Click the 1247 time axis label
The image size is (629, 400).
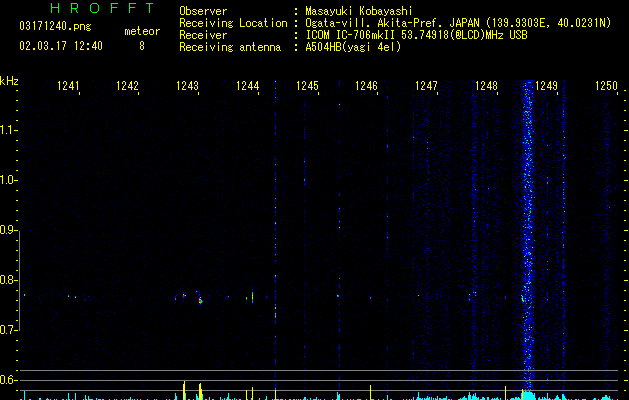426,86
